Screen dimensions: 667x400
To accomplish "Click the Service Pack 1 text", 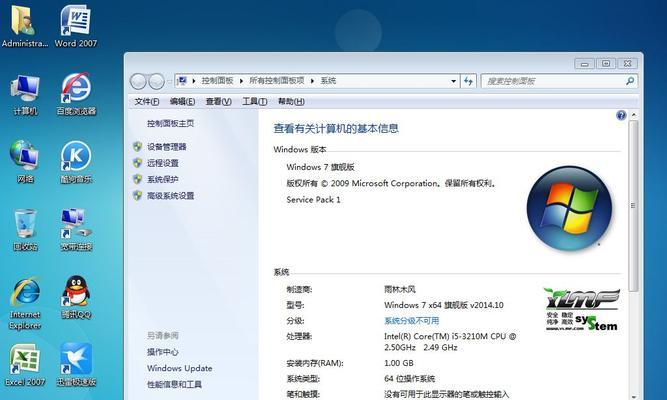I will tap(314, 200).
